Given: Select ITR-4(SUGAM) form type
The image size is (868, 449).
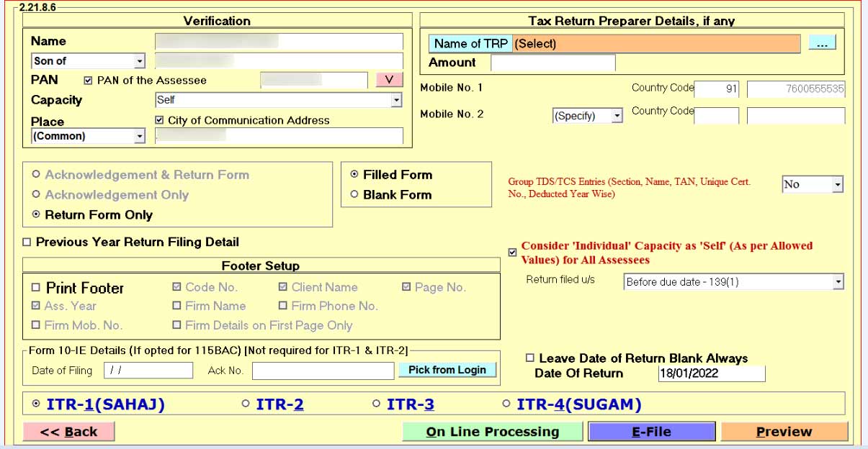Looking at the screenshot, I should 506,404.
